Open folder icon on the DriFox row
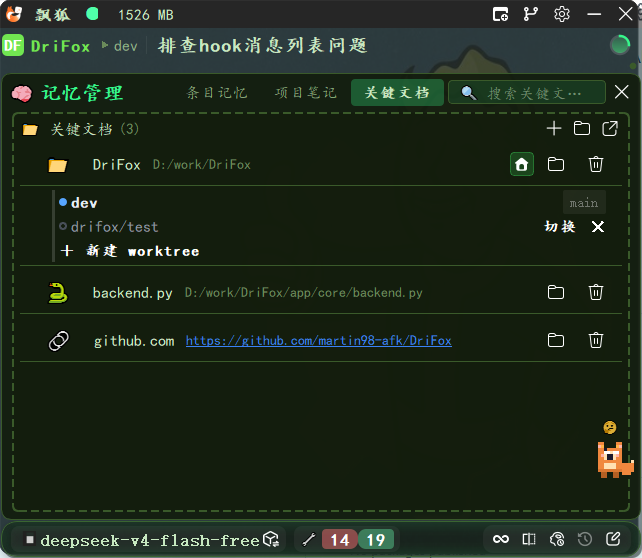Viewport: 642px width, 558px height. point(556,165)
